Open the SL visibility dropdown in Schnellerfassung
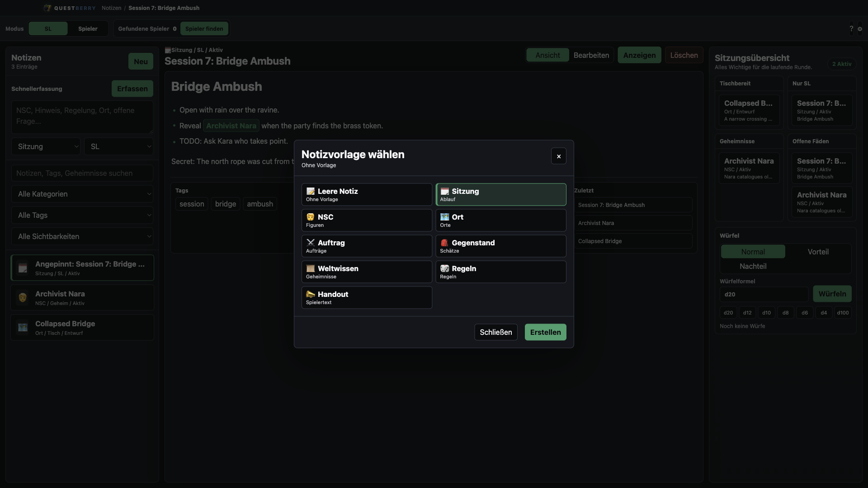This screenshot has width=868, height=488. click(119, 146)
